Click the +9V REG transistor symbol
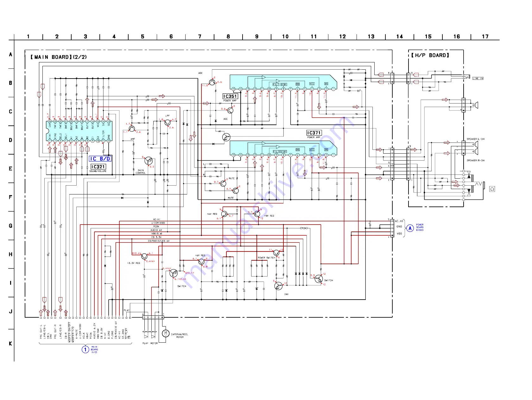 tap(257, 214)
